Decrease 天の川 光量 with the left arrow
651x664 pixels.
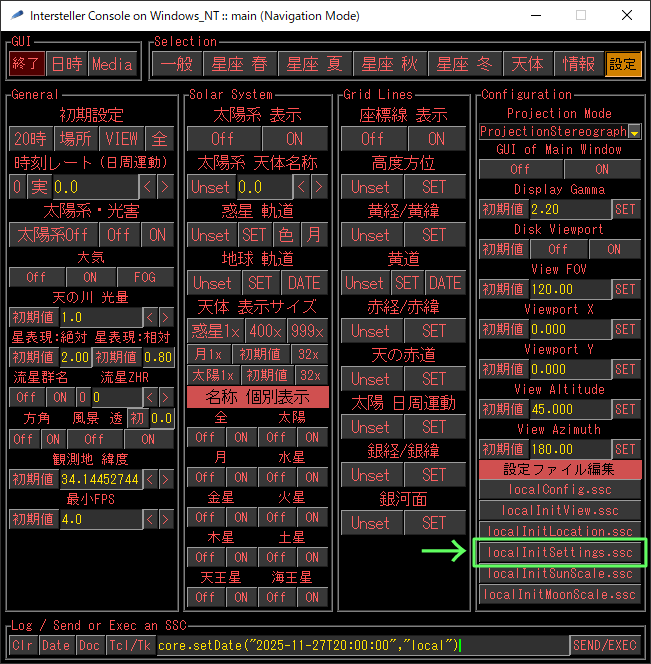point(150,317)
